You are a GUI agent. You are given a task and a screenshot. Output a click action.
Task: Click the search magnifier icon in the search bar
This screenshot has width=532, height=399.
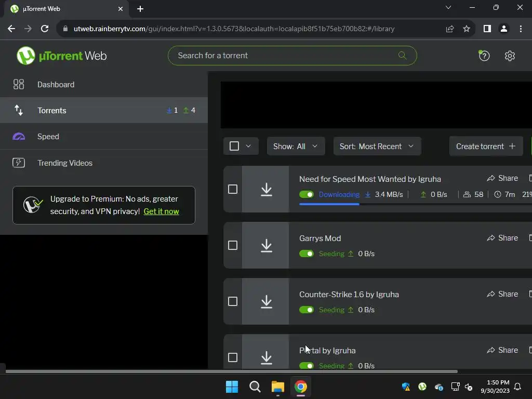(x=402, y=55)
